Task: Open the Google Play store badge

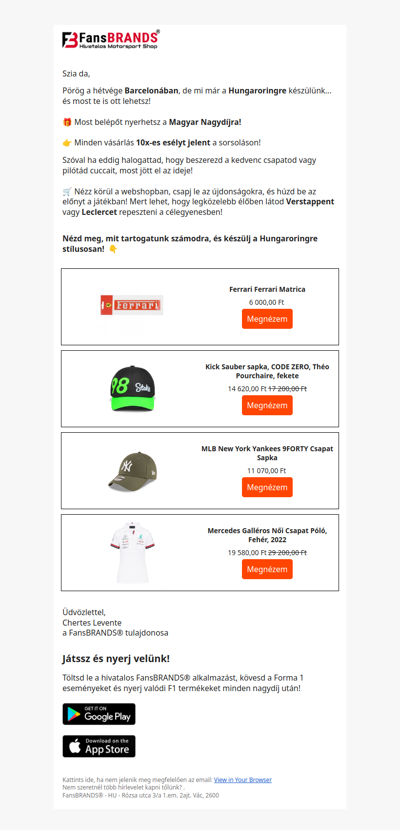Action: (x=99, y=714)
